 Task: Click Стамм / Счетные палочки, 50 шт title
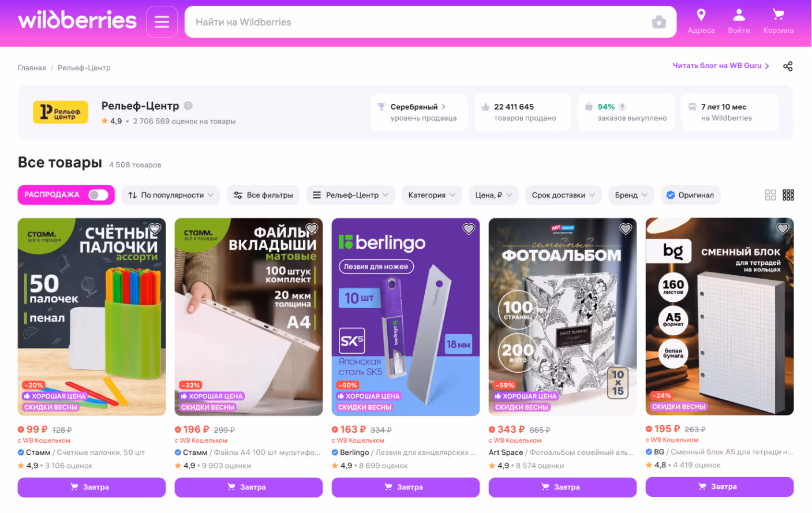pyautogui.click(x=81, y=452)
